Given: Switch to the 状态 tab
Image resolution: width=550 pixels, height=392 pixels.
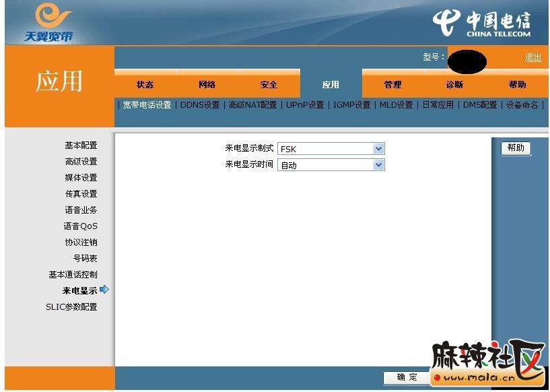Looking at the screenshot, I should point(145,85).
